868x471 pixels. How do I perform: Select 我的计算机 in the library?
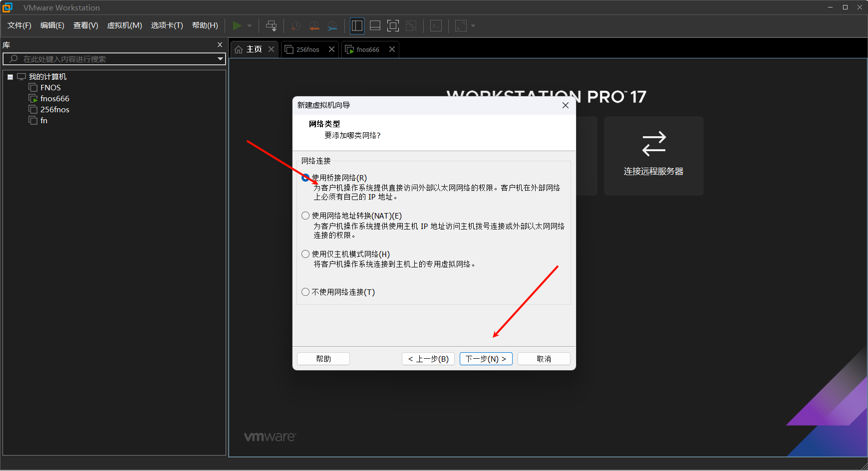[47, 76]
